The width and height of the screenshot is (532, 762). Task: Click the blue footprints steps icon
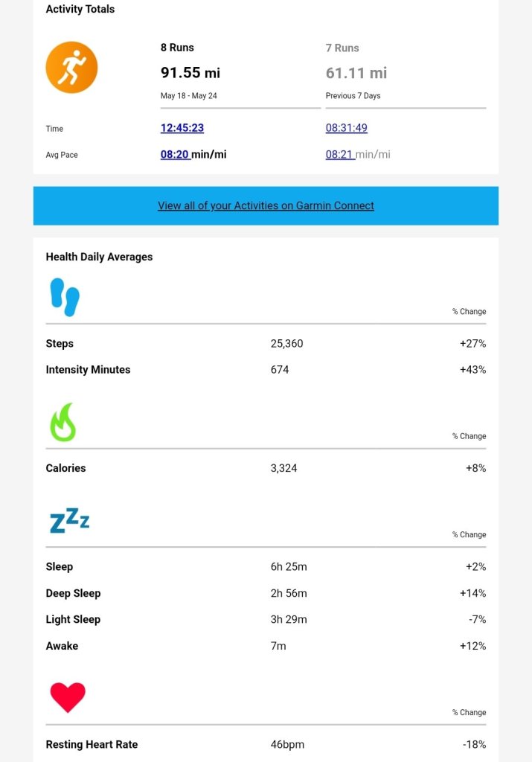(x=65, y=297)
